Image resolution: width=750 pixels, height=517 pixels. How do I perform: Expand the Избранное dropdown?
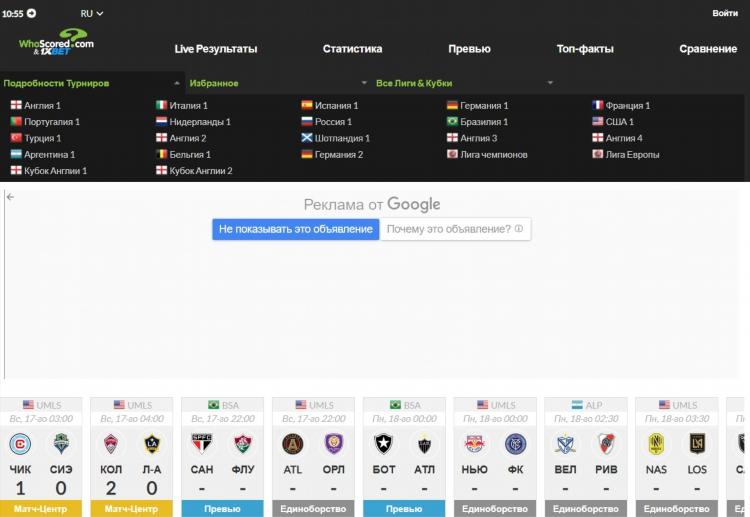click(278, 83)
